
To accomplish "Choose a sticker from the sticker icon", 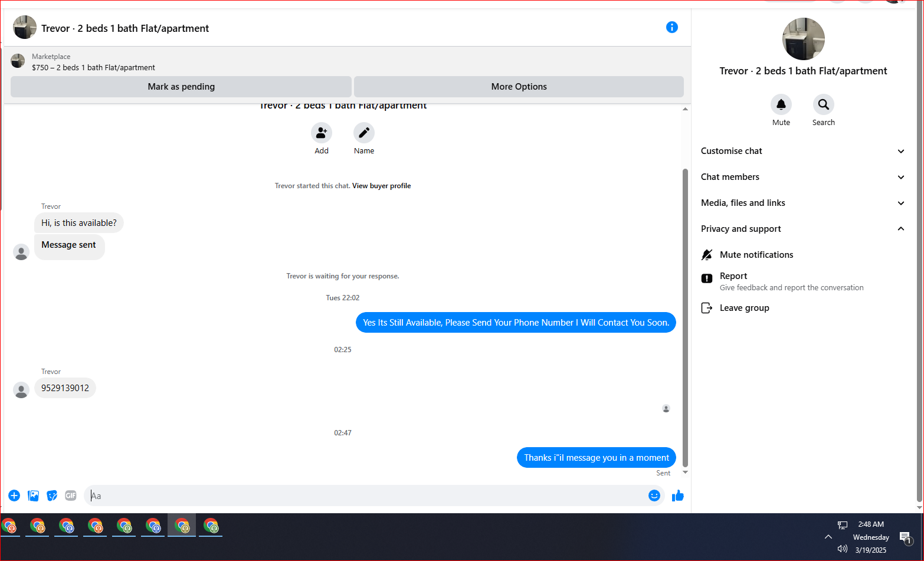I will [53, 496].
